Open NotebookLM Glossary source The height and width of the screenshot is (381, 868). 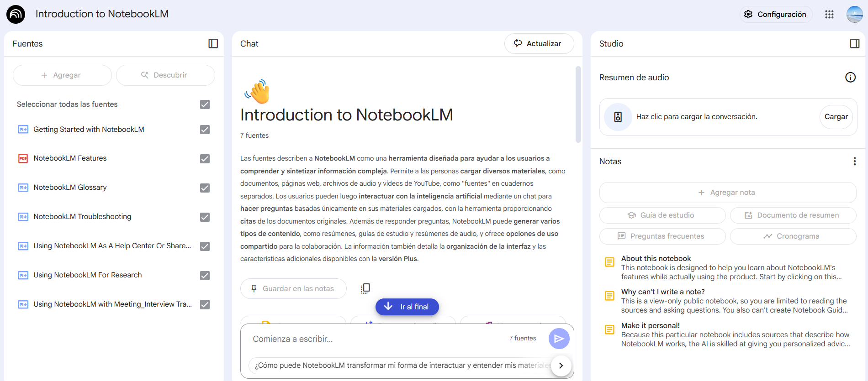pos(70,188)
